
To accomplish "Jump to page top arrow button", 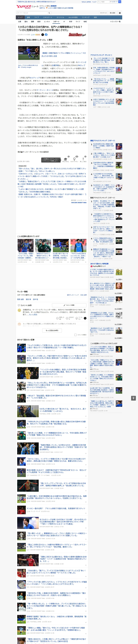I will tap(133, 398).
